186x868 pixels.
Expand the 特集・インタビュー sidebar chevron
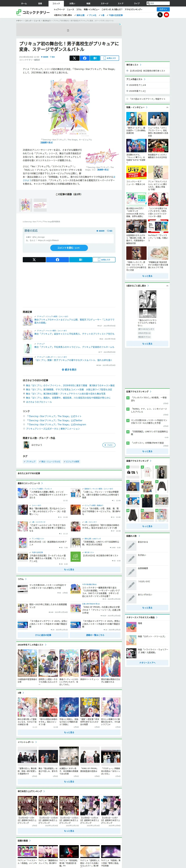(147, 107)
